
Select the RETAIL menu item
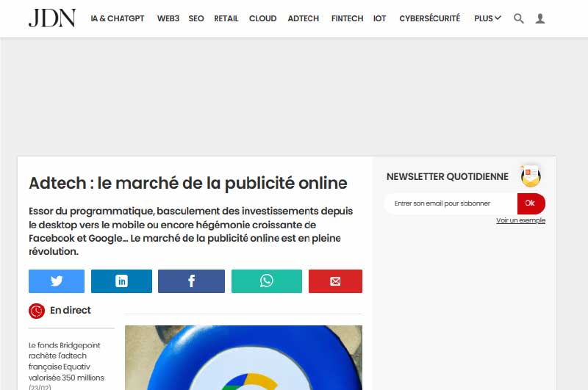tap(226, 18)
